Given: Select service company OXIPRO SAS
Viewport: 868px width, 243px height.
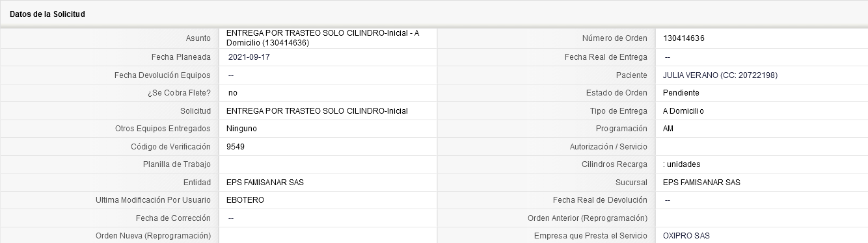Looking at the screenshot, I should (x=686, y=236).
